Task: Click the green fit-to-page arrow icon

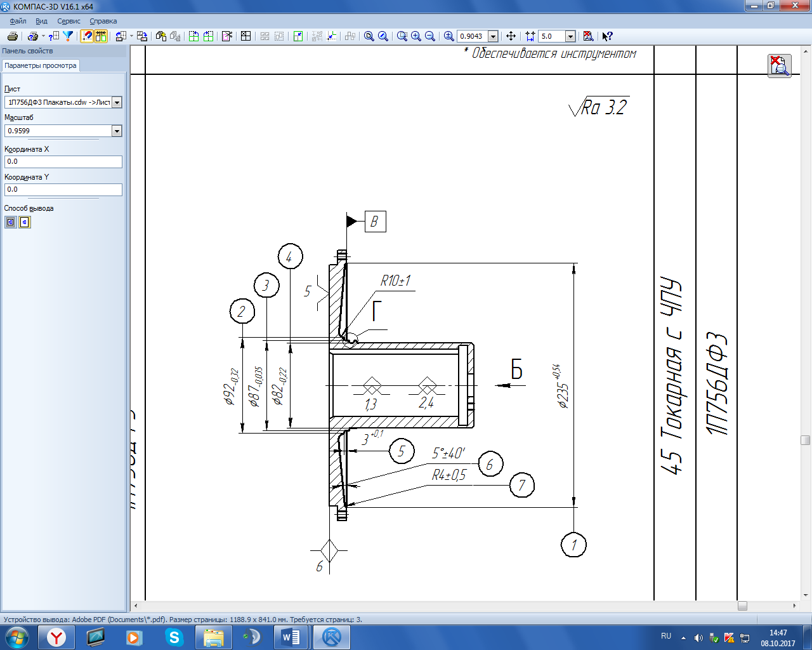Action: pos(298,36)
